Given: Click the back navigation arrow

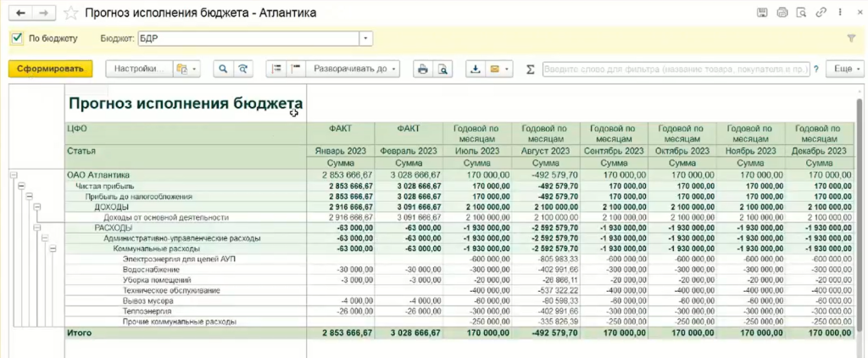Looking at the screenshot, I should pos(20,13).
